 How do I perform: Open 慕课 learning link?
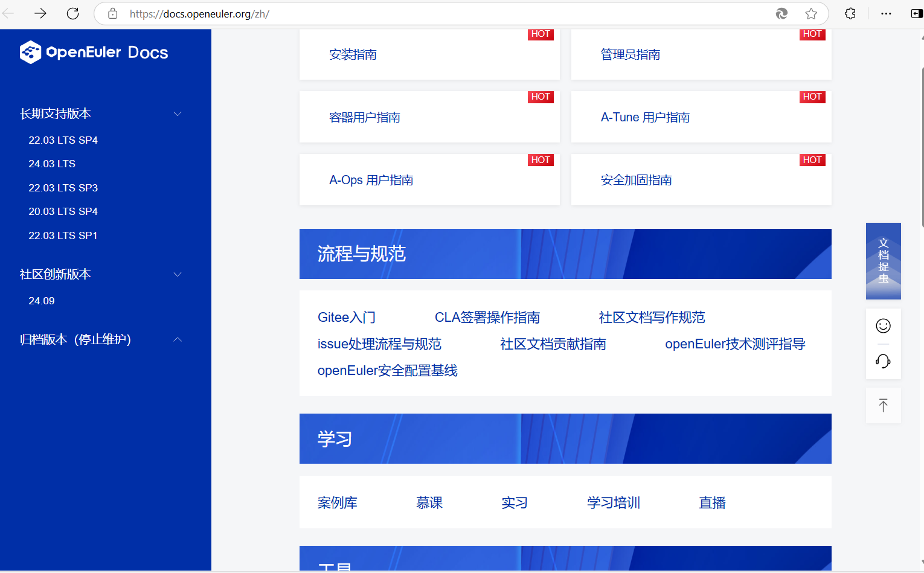pos(429,503)
